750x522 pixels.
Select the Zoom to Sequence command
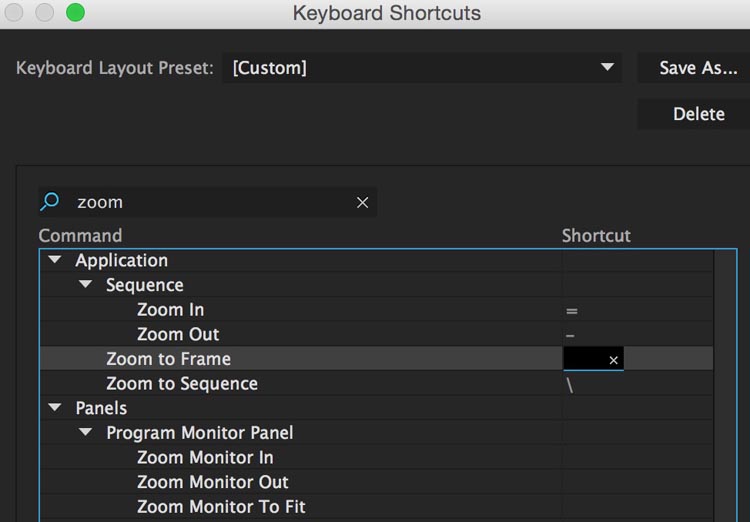pyautogui.click(x=182, y=384)
